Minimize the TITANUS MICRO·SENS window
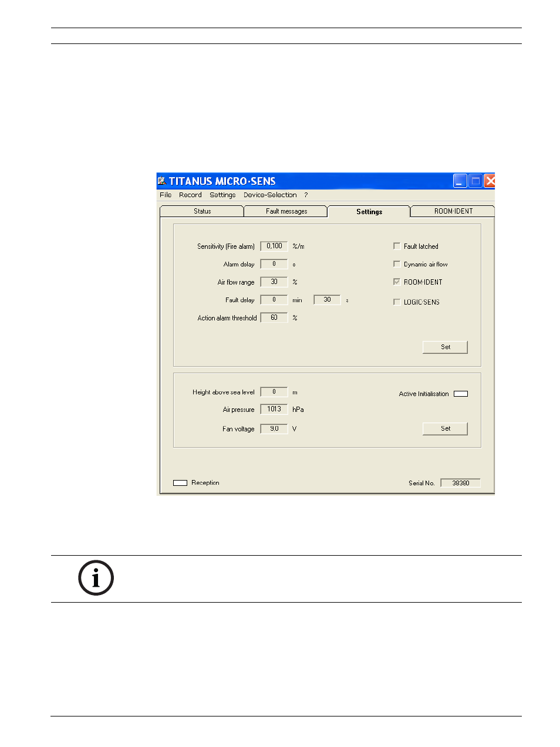The width and height of the screenshot is (560, 747). click(460, 181)
